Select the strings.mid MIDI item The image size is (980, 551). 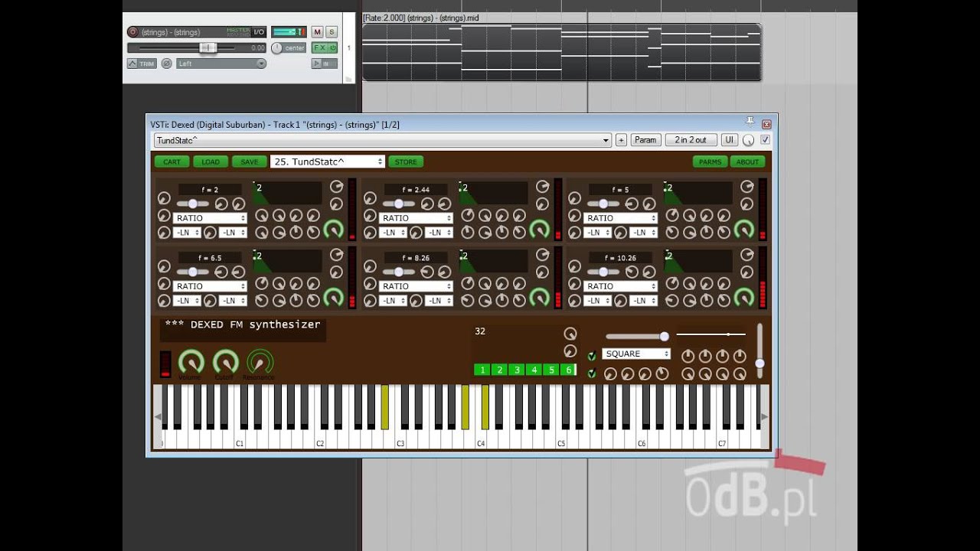561,51
